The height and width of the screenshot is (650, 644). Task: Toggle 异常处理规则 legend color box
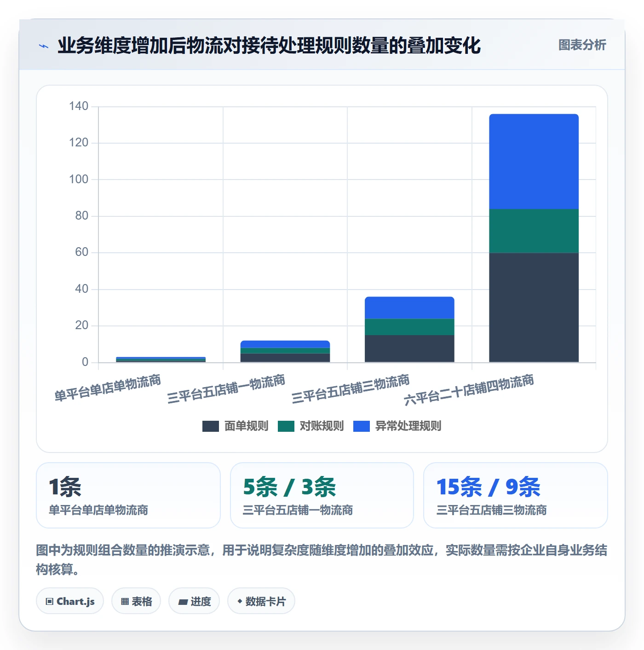click(x=361, y=426)
